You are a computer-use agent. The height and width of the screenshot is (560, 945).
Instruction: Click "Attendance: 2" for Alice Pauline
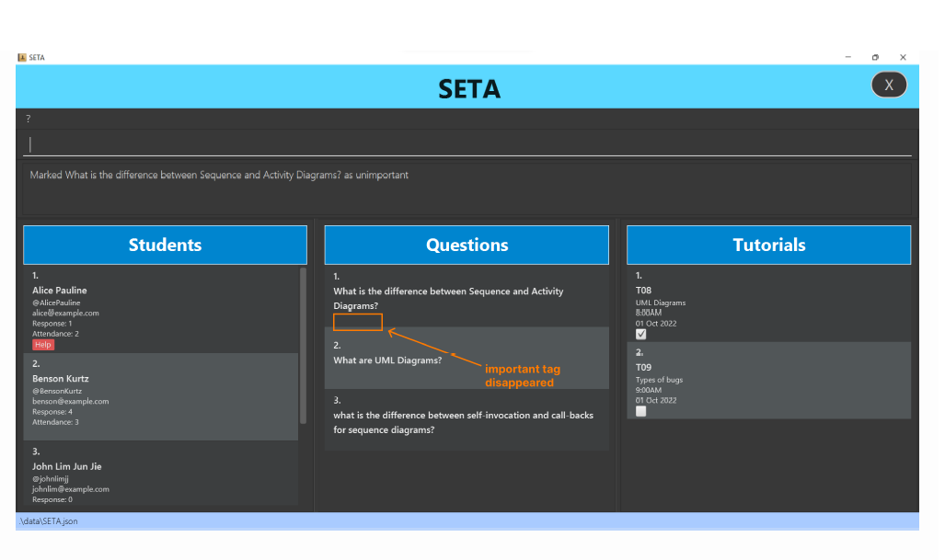coord(55,334)
